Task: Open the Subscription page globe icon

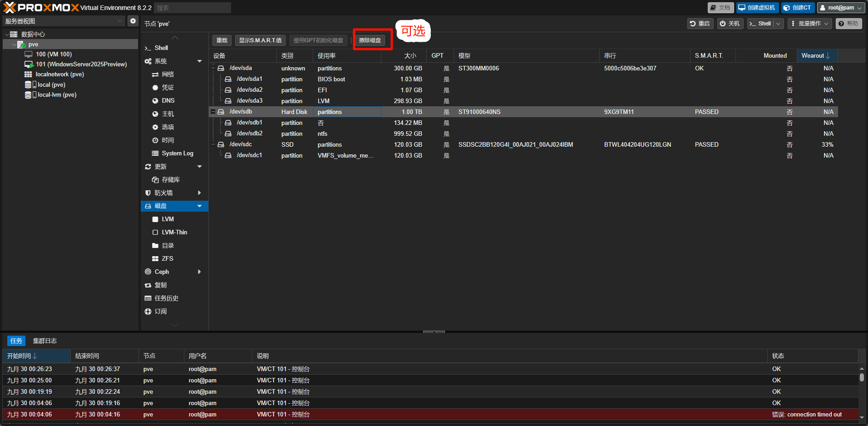Action: (x=148, y=312)
